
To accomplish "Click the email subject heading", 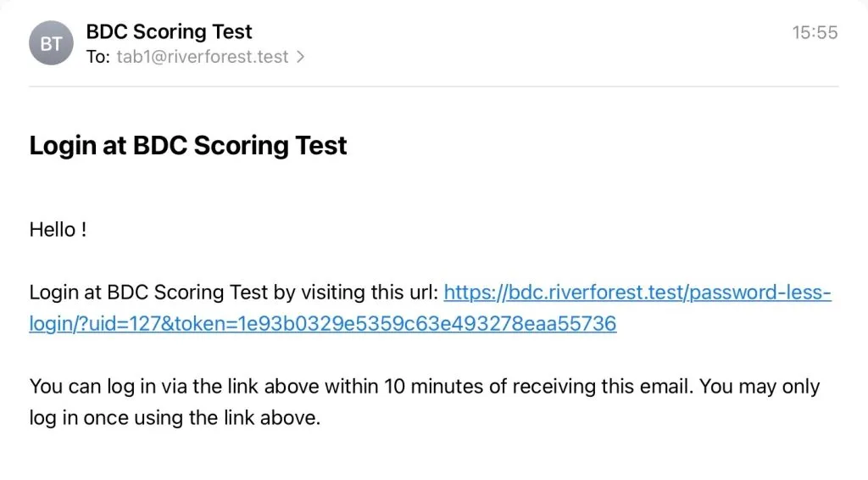I will [188, 145].
